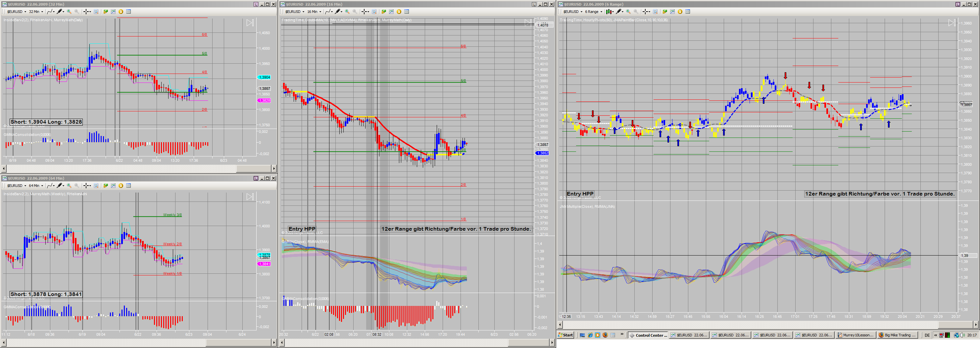Viewport: 980px width, 348px height.
Task: Open Indicators dialog in the 6 Range chart
Action: (672, 12)
